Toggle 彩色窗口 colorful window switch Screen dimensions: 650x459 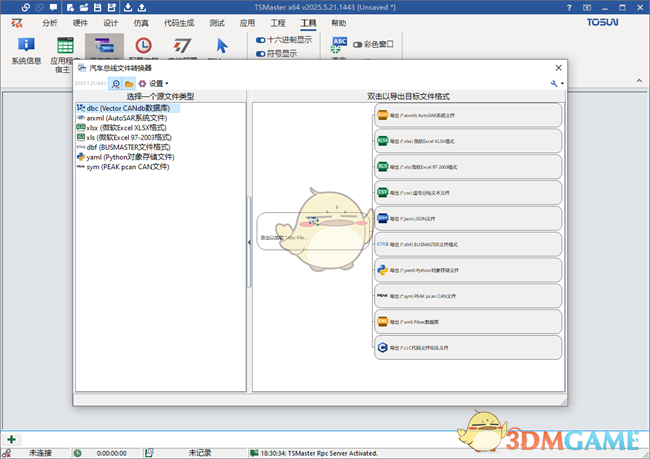point(358,44)
